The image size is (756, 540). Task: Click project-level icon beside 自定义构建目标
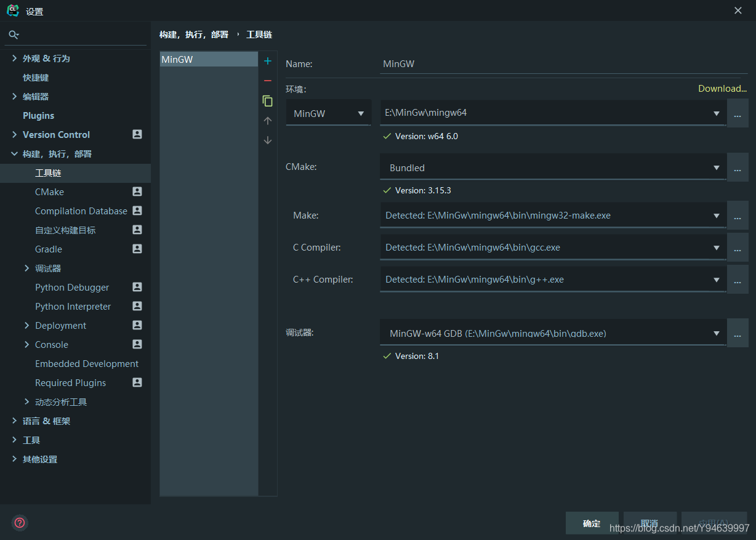pyautogui.click(x=137, y=230)
